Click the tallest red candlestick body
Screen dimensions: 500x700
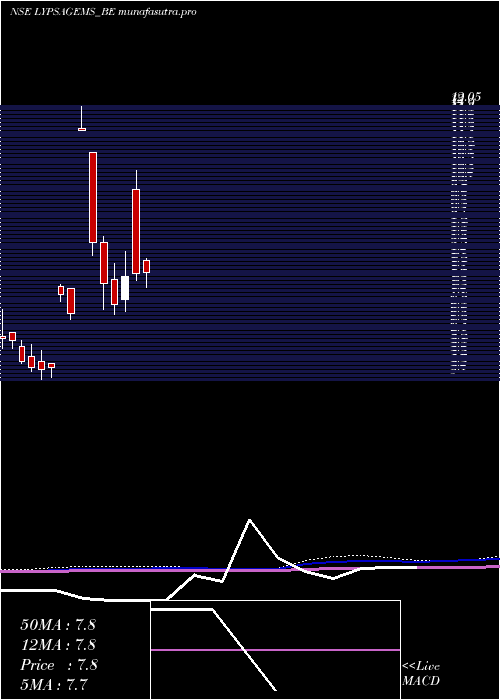pyautogui.click(x=92, y=197)
